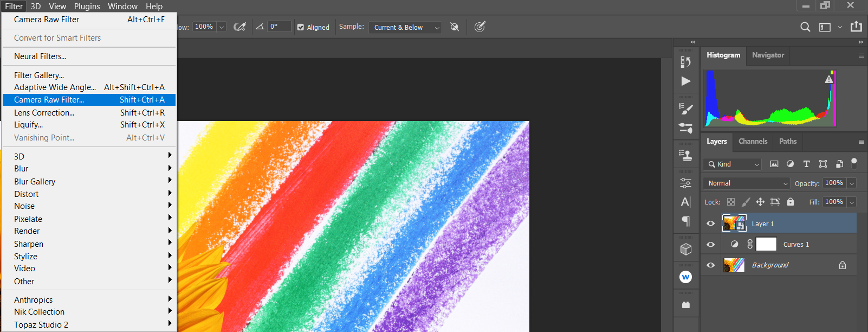Hide Layer 1 with eye icon

pyautogui.click(x=711, y=224)
